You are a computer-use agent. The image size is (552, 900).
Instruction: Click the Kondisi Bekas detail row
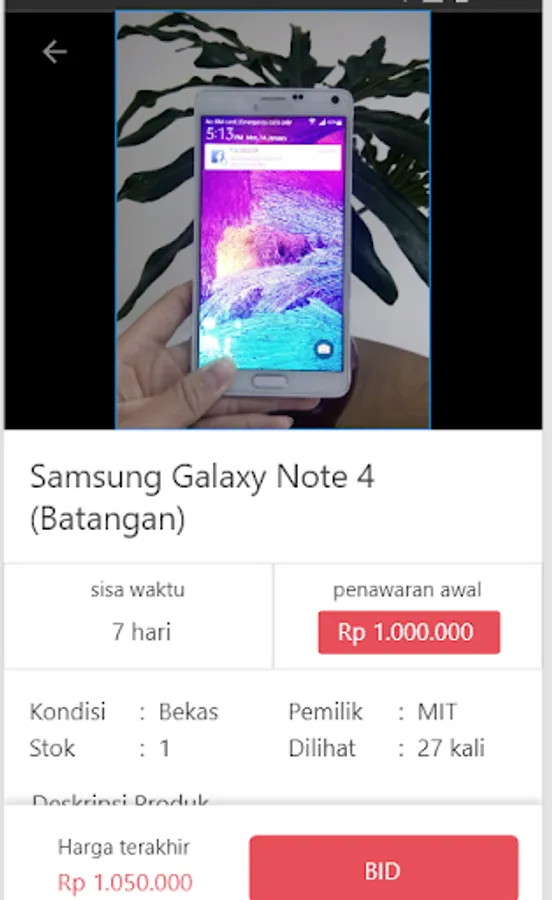click(124, 712)
